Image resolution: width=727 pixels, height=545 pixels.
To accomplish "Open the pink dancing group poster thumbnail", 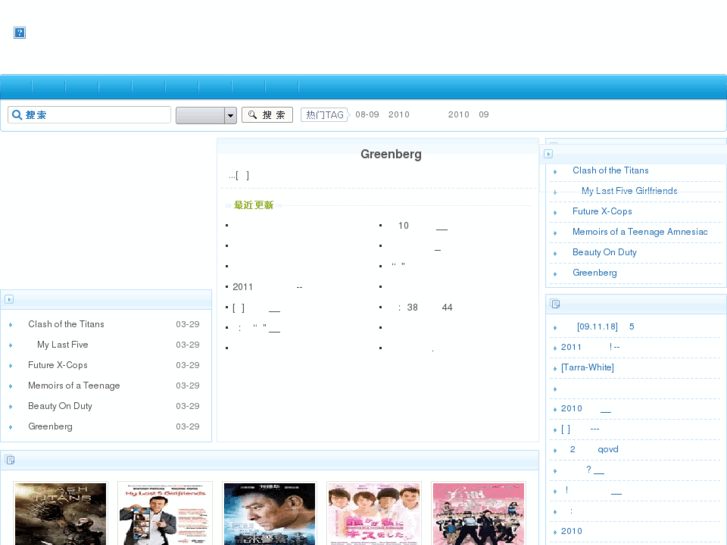I will (478, 513).
